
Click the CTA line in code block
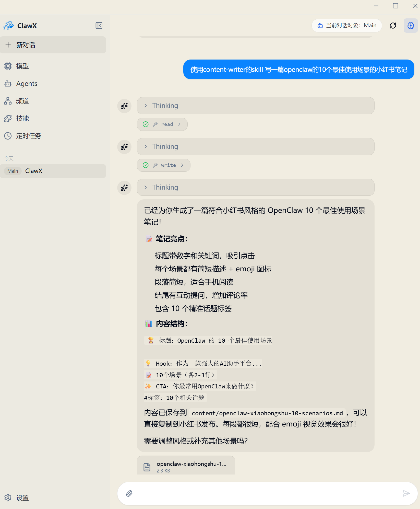[x=200, y=386]
